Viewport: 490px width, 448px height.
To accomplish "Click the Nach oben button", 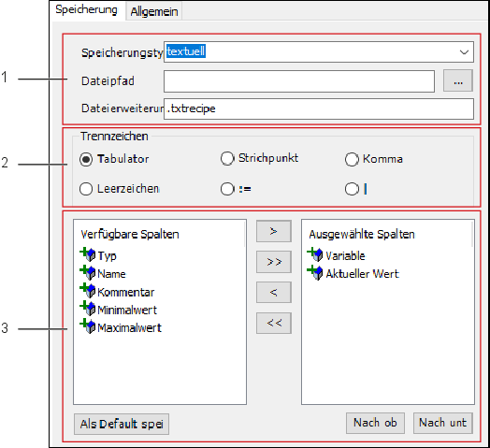I will coord(375,423).
